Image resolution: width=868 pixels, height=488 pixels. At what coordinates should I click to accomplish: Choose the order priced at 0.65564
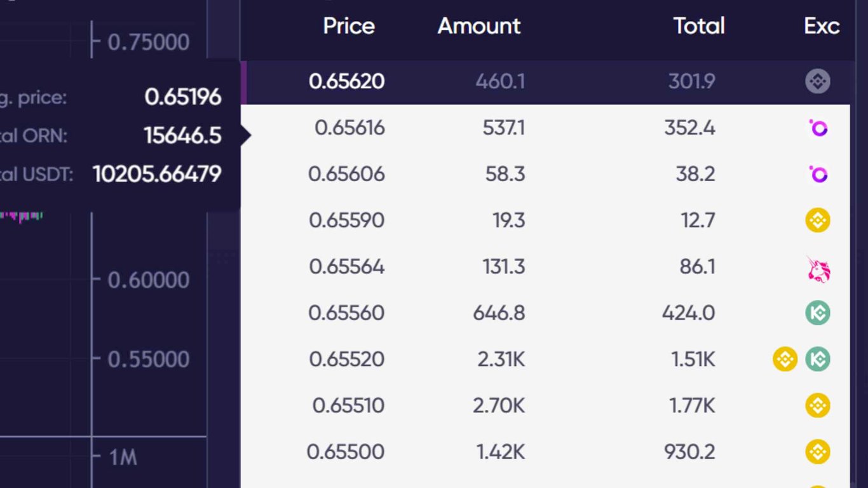pyautogui.click(x=347, y=266)
